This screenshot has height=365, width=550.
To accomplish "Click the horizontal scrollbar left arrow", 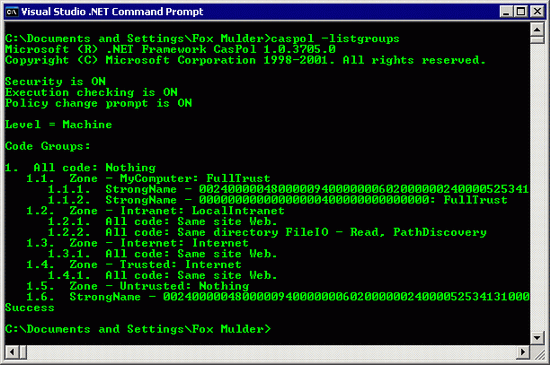I will coord(12,352).
